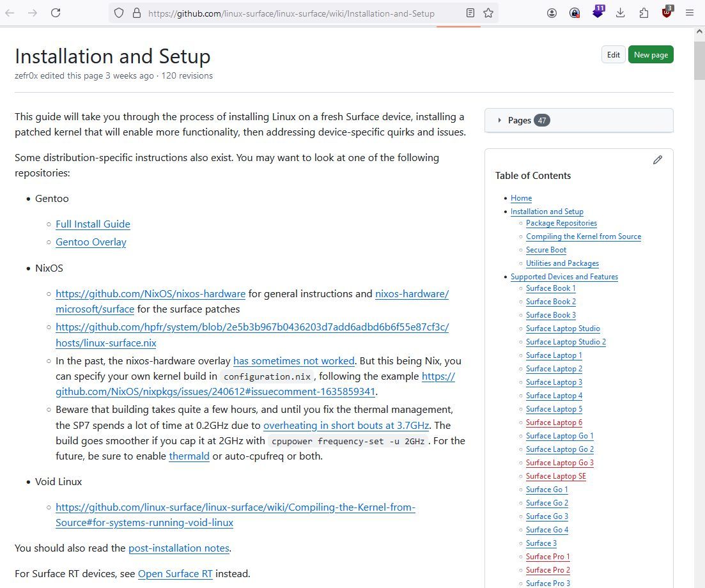Open the uBlock Origin shield icon
The width and height of the screenshot is (705, 588).
pos(667,12)
